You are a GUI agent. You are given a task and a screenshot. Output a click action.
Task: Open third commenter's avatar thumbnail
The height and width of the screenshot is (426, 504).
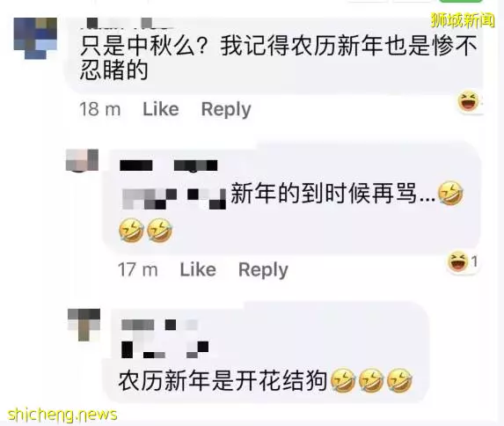[84, 325]
